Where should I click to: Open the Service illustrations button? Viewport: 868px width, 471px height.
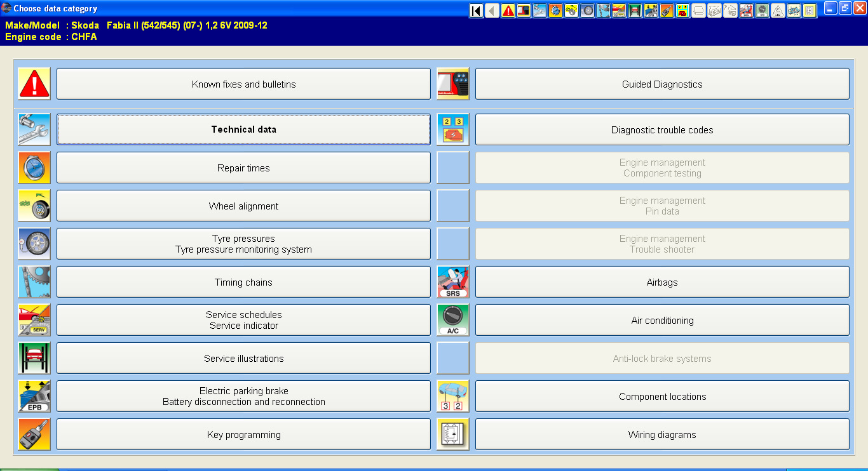click(x=243, y=358)
